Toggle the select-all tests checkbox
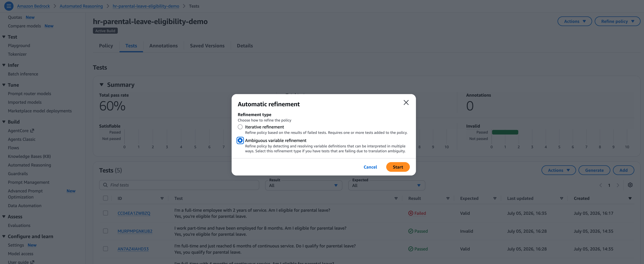The height and width of the screenshot is (264, 644). (105, 198)
